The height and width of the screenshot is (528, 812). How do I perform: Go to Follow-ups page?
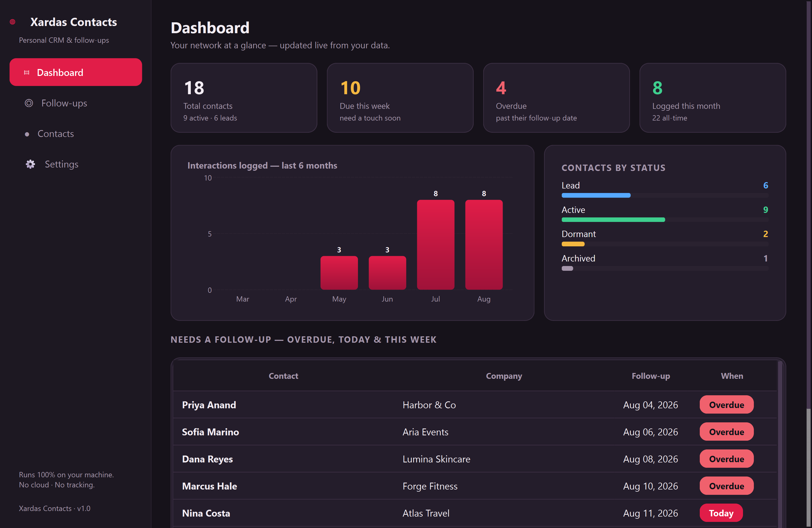(76, 103)
